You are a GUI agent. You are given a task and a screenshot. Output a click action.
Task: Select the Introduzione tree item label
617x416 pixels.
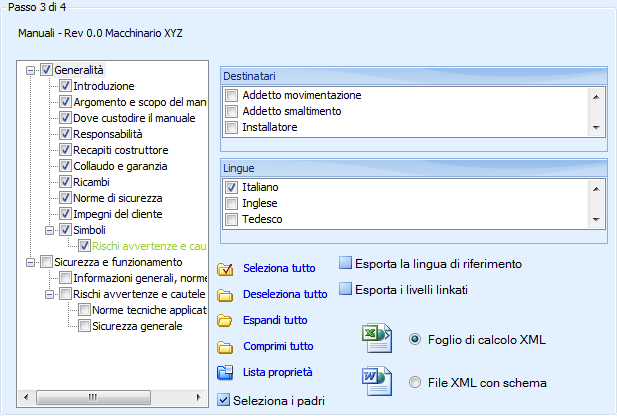(x=103, y=86)
